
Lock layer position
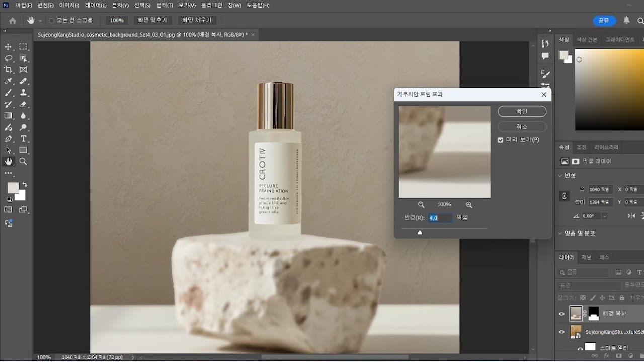point(602,298)
